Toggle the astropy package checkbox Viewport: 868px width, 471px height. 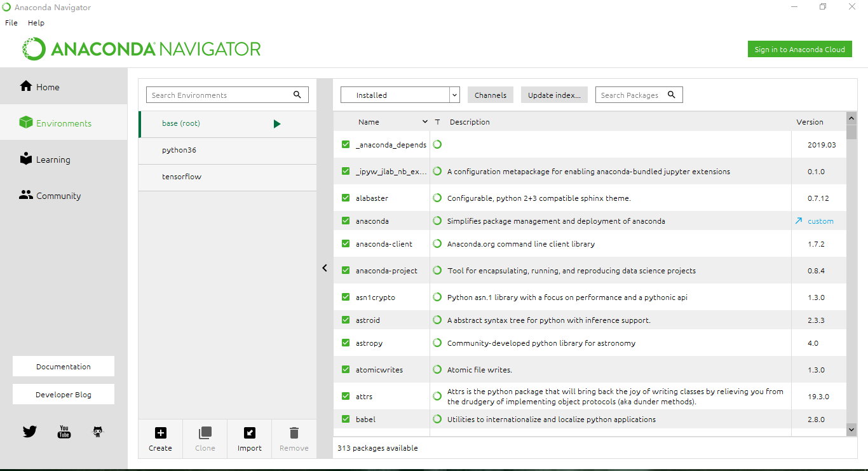coord(346,343)
